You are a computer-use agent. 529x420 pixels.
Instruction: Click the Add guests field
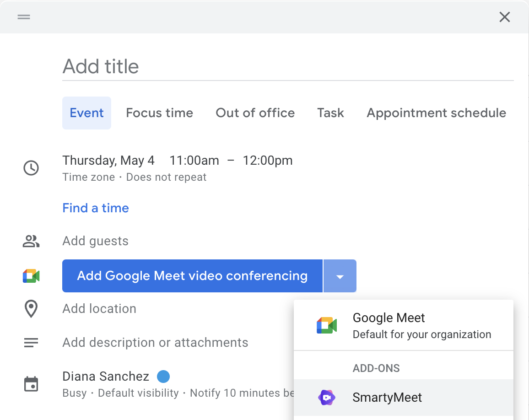pos(96,241)
